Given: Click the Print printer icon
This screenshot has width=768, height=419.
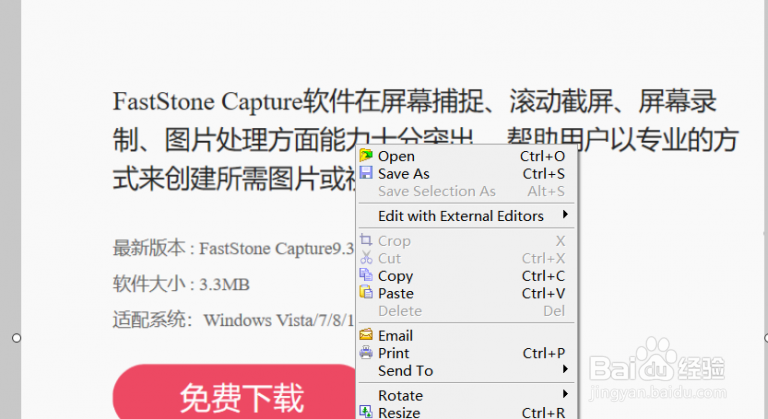Looking at the screenshot, I should 366,352.
